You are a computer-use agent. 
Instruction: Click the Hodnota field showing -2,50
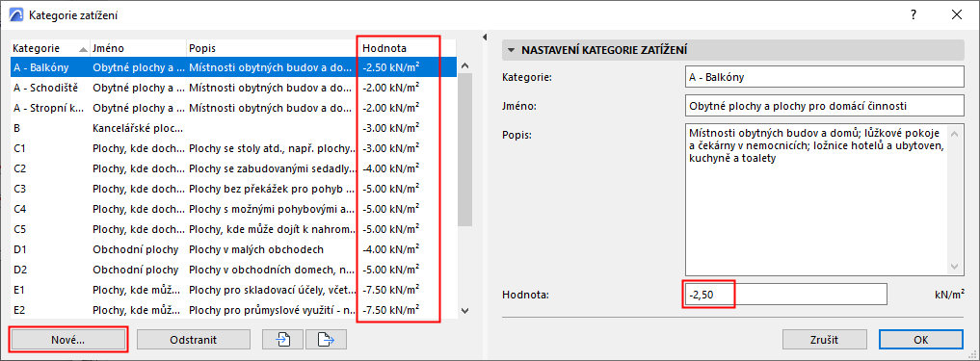tap(785, 295)
